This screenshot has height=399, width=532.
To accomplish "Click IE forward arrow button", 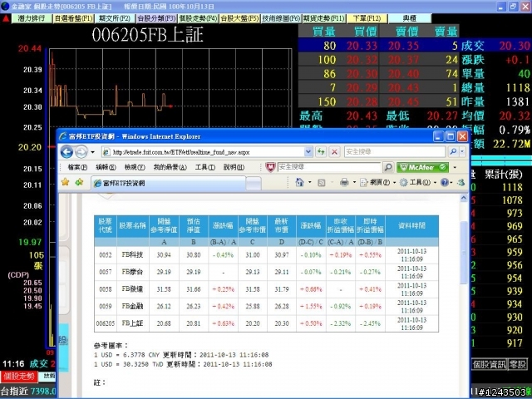I will 81,151.
